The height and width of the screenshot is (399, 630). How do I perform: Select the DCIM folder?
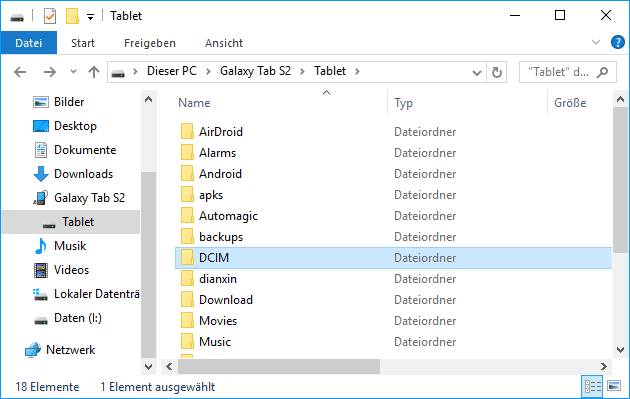[393, 258]
